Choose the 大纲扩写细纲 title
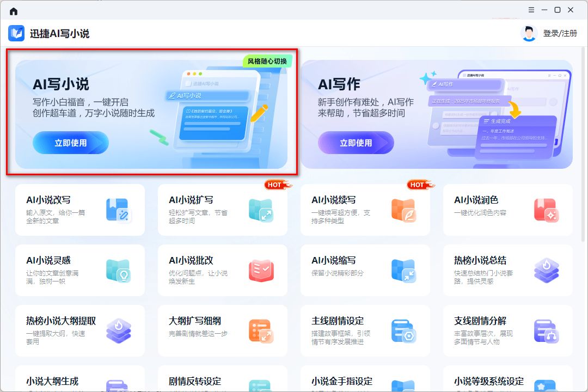This screenshot has height=392, width=588. click(194, 321)
